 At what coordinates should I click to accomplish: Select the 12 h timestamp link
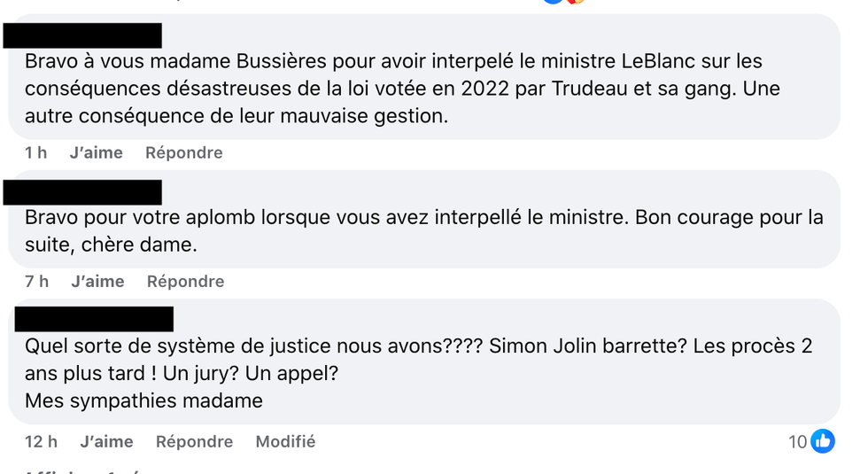coord(41,441)
